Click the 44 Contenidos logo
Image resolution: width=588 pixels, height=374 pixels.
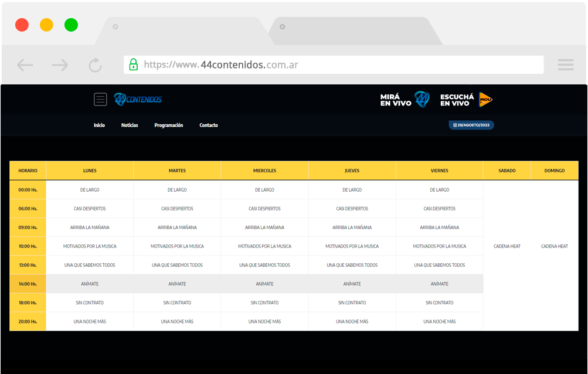click(x=138, y=100)
